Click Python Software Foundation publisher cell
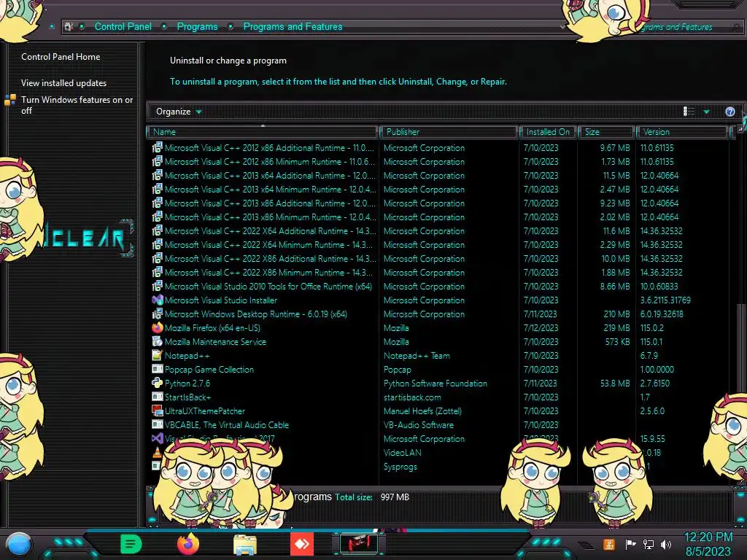The width and height of the screenshot is (747, 560). click(x=436, y=384)
